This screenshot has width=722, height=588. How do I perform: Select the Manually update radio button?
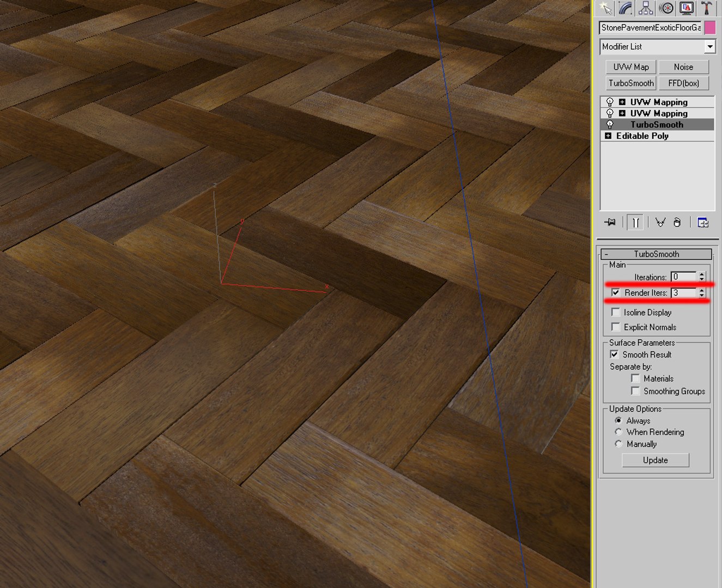[618, 444]
